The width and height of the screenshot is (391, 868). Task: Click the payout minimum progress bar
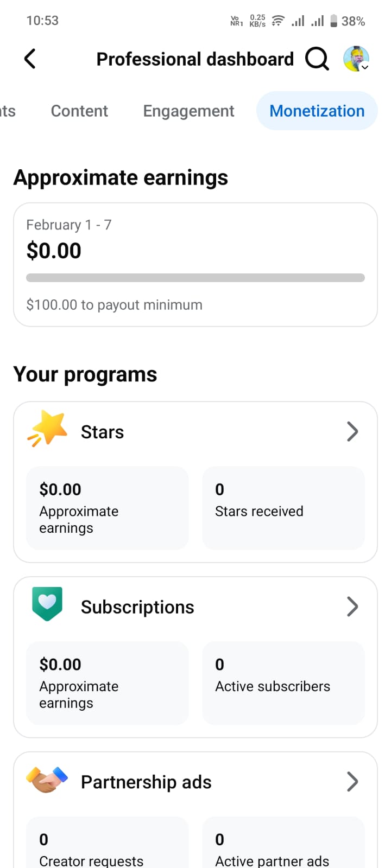[195, 278]
